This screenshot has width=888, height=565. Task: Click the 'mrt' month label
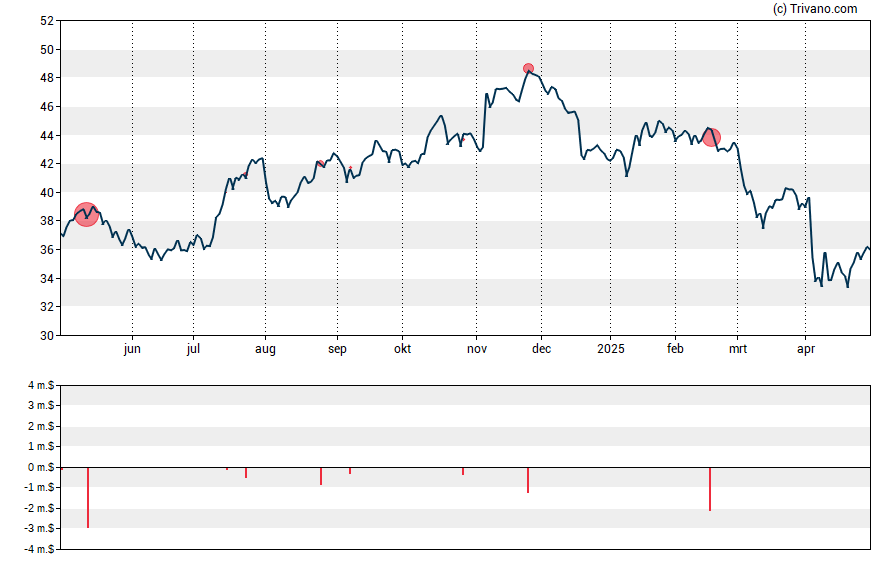(x=737, y=349)
